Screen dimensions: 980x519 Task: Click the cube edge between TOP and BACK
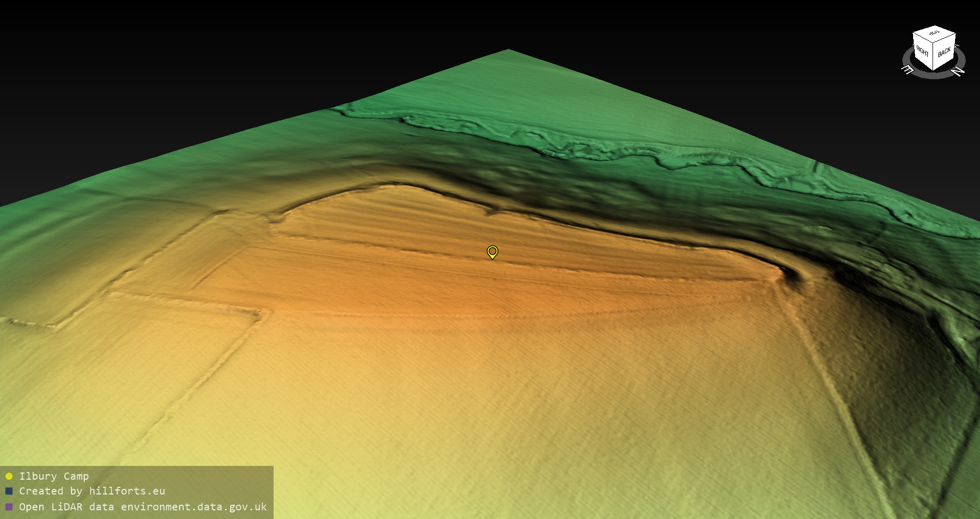tap(945, 38)
